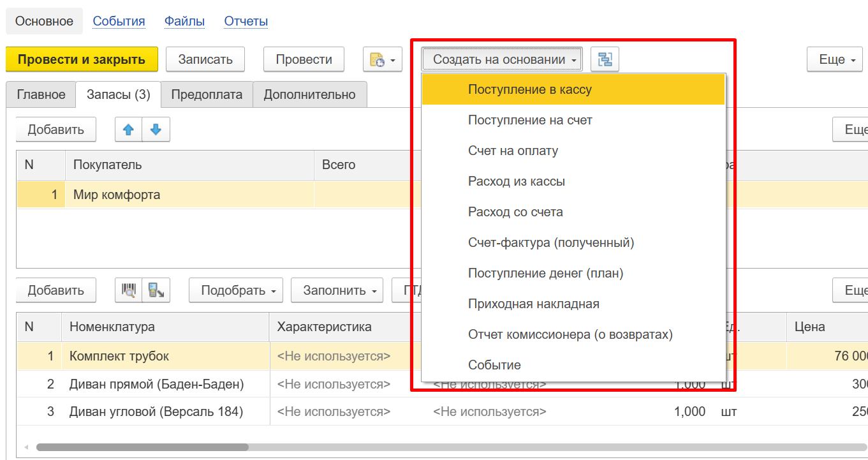The height and width of the screenshot is (460, 868).
Task: Expand the Создать на основании dropdown
Action: point(501,60)
